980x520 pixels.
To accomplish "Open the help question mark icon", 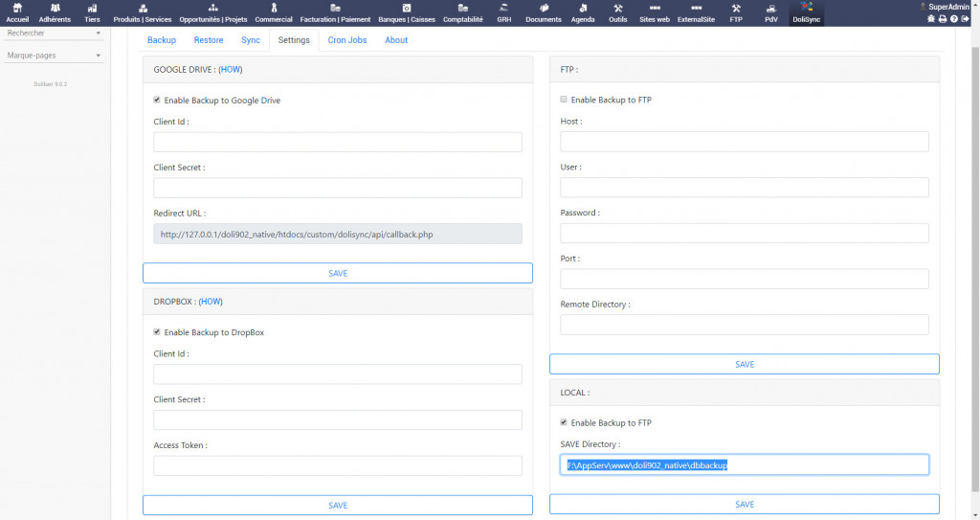I will tap(954, 19).
